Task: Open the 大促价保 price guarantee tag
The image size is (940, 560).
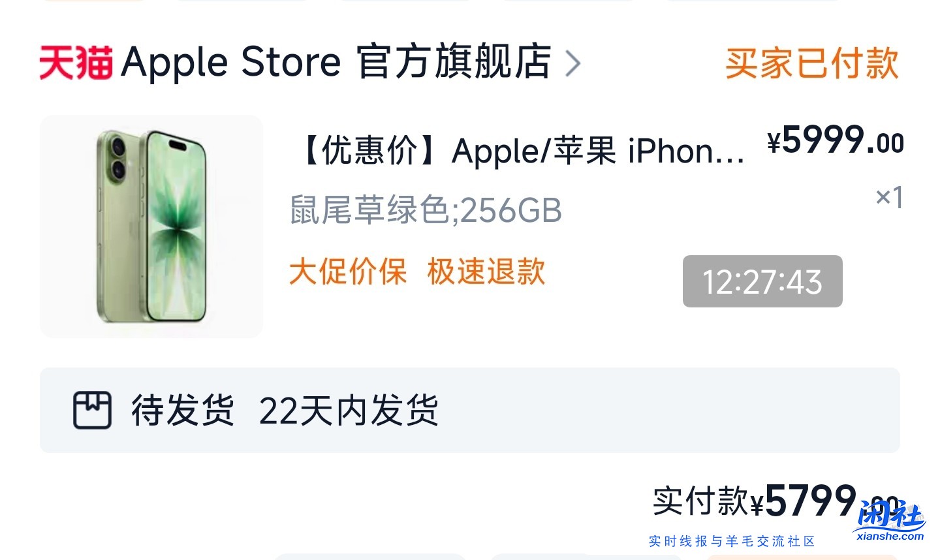Action: point(348,272)
